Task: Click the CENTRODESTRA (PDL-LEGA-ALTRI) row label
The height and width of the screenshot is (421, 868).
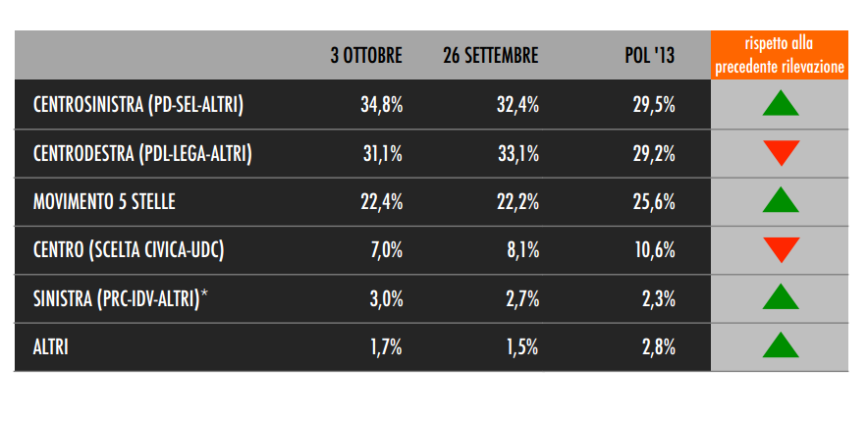Action: (142, 153)
